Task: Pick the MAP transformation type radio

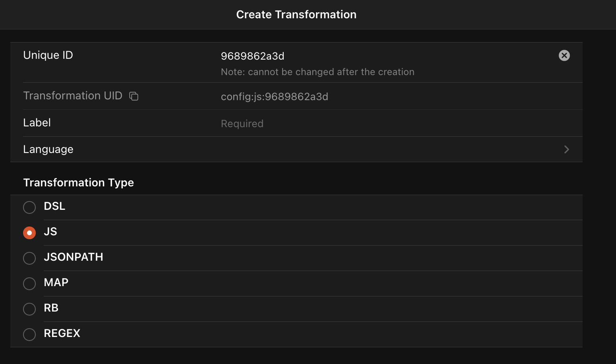Action: [x=29, y=283]
